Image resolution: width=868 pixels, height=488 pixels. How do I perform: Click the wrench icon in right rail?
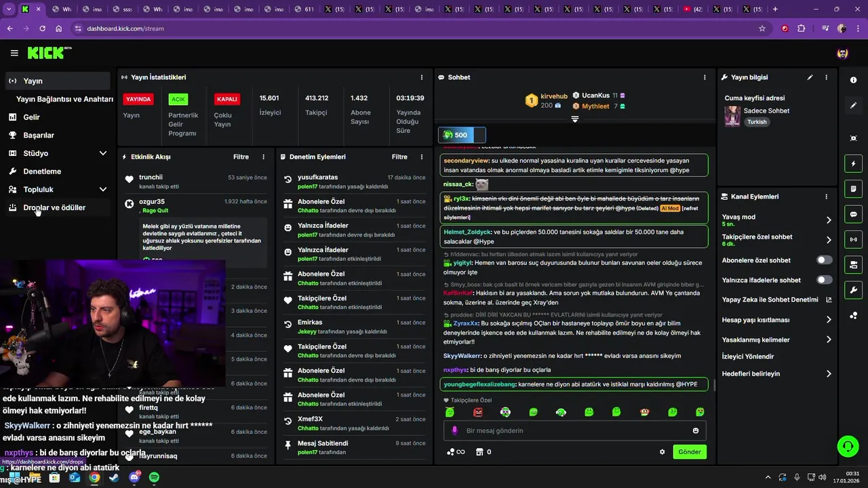[x=853, y=290]
